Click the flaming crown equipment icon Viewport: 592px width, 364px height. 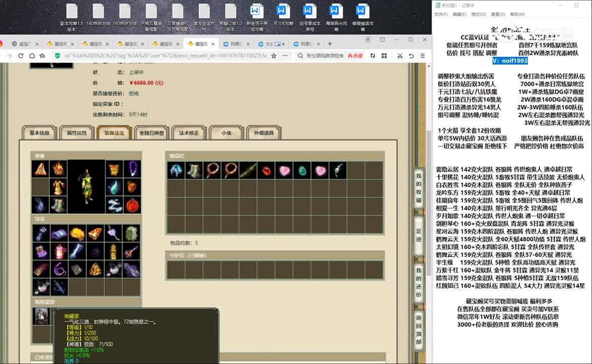tap(58, 169)
